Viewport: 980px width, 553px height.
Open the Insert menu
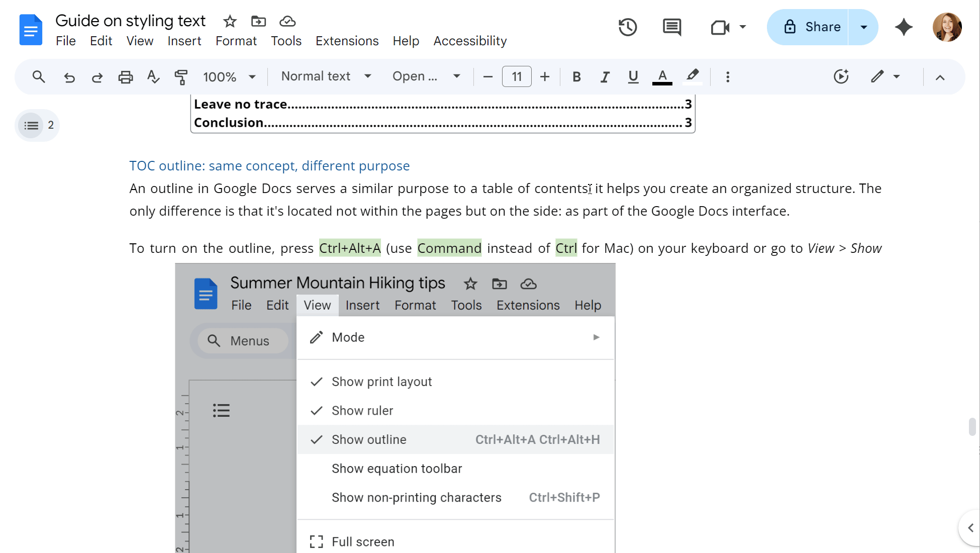coord(184,41)
